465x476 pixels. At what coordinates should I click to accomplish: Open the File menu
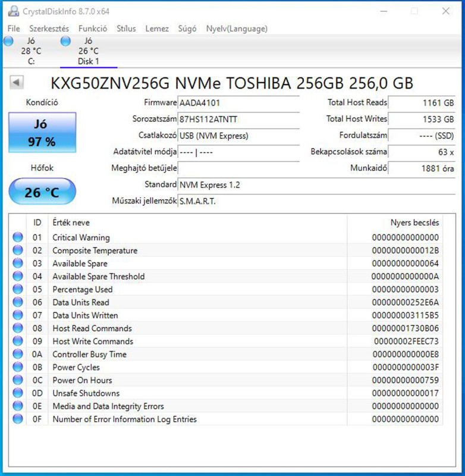point(14,29)
